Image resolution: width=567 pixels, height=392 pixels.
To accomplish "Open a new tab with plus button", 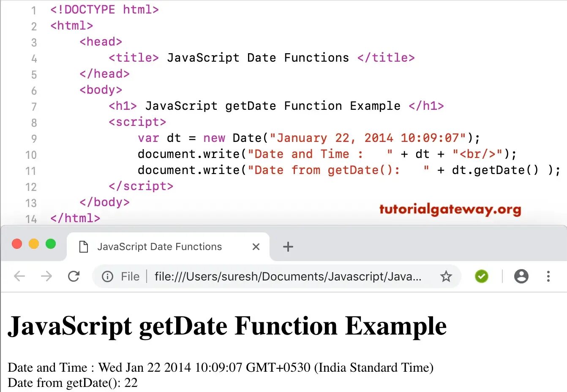I will [x=288, y=247].
